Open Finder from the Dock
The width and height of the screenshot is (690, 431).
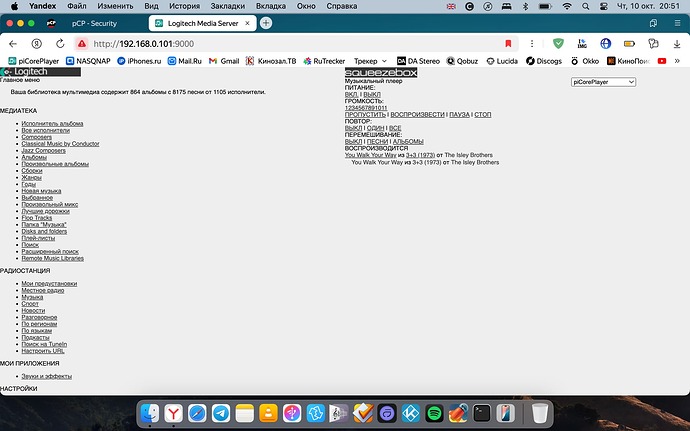[150, 413]
